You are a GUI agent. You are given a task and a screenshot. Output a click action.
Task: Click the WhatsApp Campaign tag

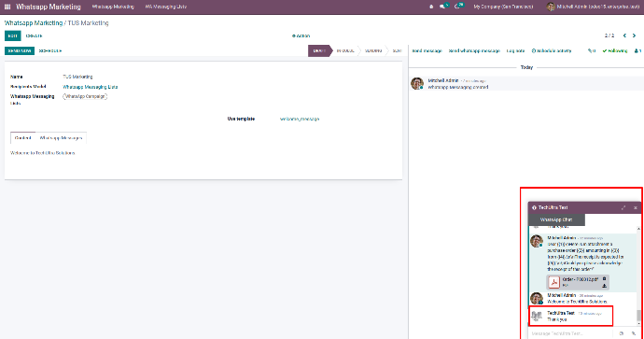point(85,96)
